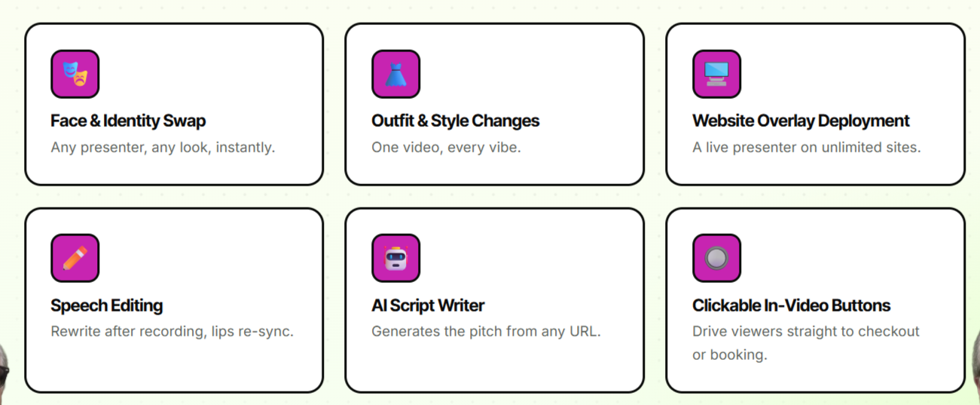Screen dimensions: 980x405
Task: Select the Face & Identity Swap heading
Action: (128, 121)
